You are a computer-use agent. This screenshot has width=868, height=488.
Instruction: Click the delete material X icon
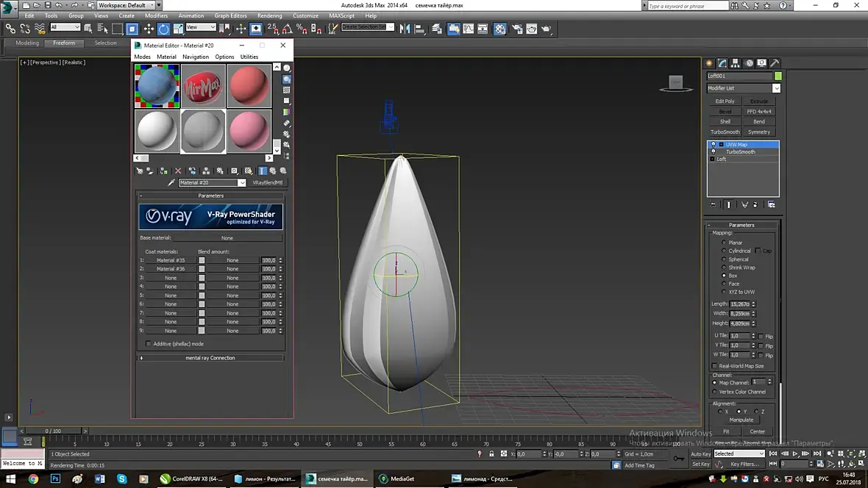[178, 171]
